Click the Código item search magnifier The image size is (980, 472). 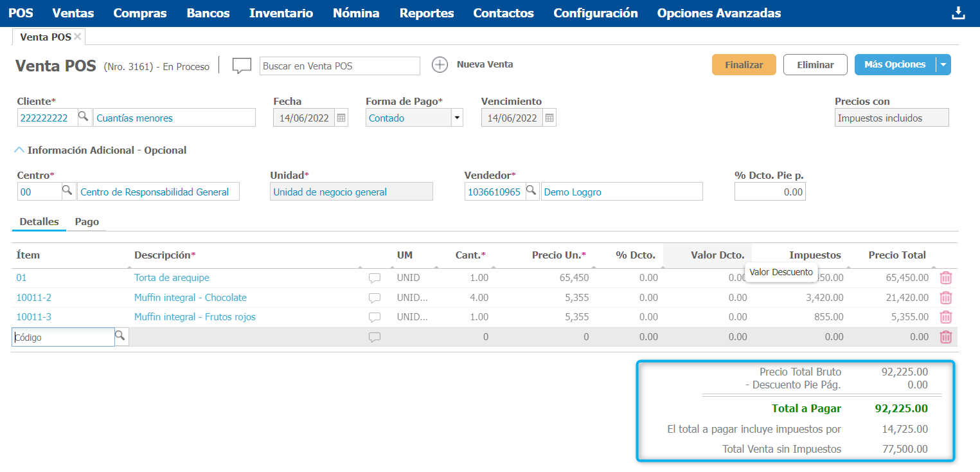coord(121,336)
